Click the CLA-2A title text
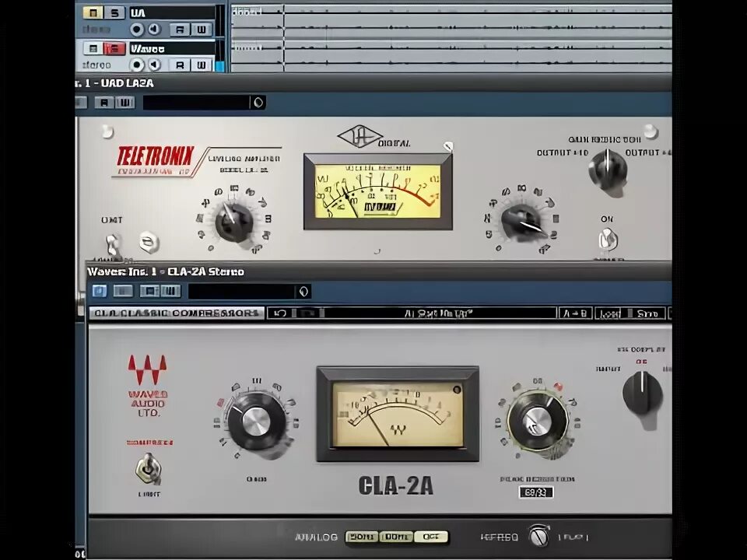 coord(395,485)
